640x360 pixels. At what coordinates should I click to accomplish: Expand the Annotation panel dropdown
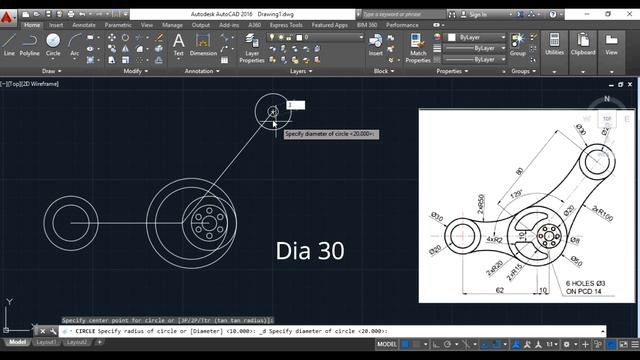tap(202, 71)
